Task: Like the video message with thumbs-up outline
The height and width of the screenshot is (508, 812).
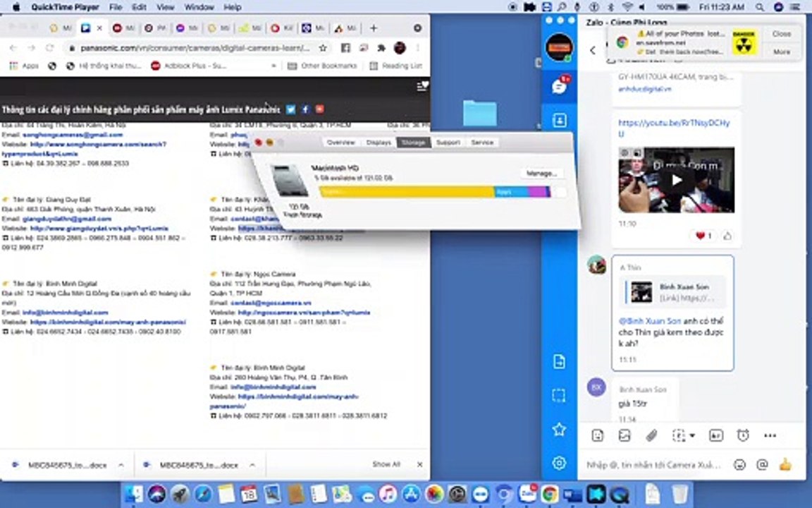Action: [x=727, y=236]
